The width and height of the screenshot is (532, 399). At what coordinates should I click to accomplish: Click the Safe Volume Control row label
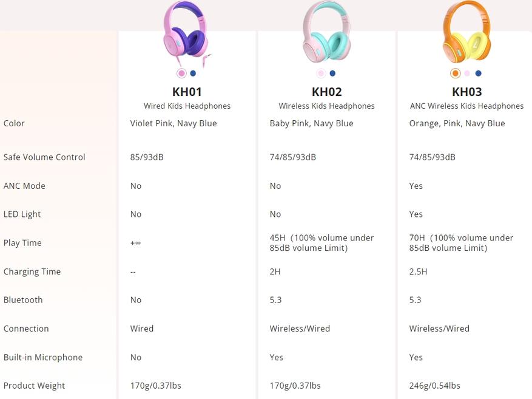(44, 157)
